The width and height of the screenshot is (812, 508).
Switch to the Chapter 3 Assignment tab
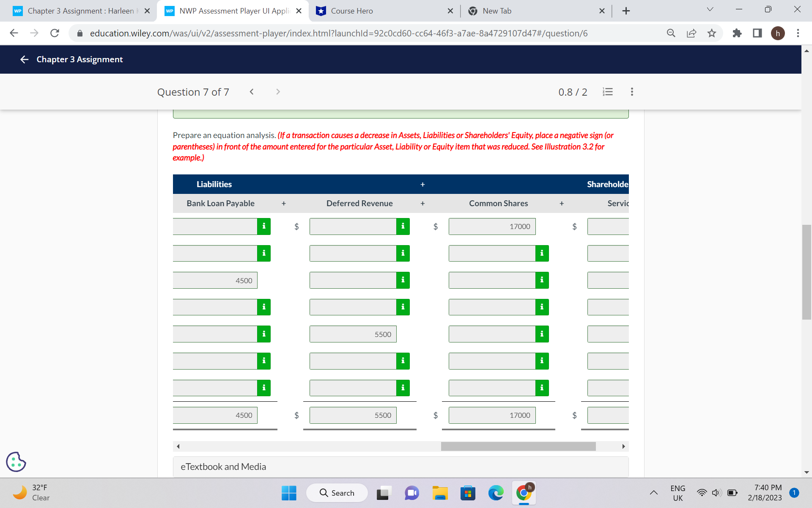coord(80,11)
